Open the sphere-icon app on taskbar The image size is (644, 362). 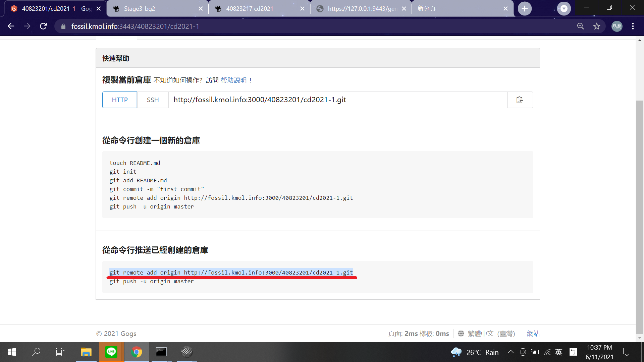[187, 352]
